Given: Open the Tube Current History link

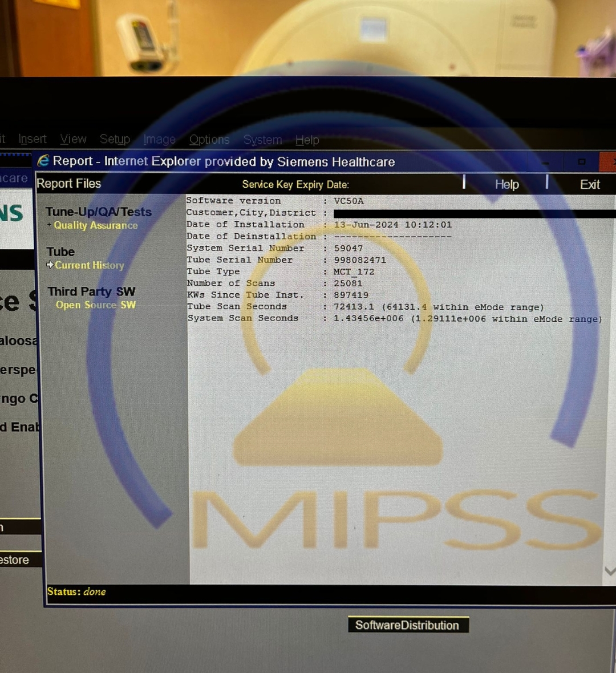Looking at the screenshot, I should point(90,265).
